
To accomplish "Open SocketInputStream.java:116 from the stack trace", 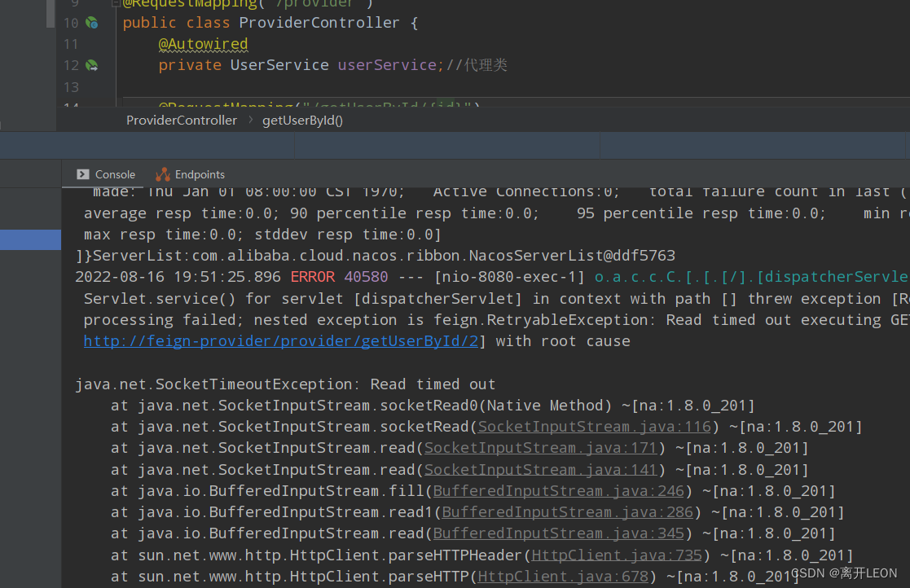I will [x=594, y=426].
